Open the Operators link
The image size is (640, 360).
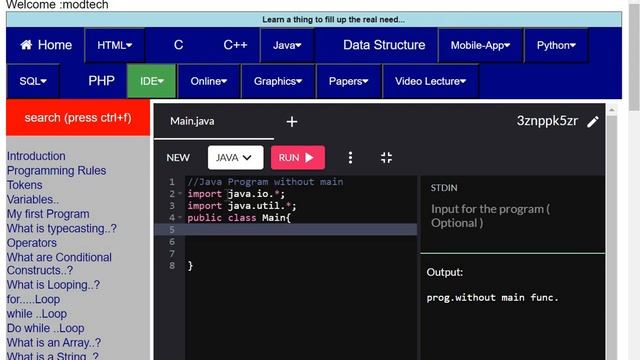31,243
